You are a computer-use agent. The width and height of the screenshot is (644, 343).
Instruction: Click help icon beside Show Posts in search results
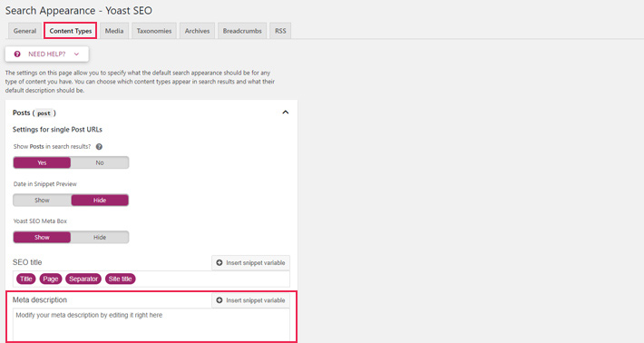point(99,147)
